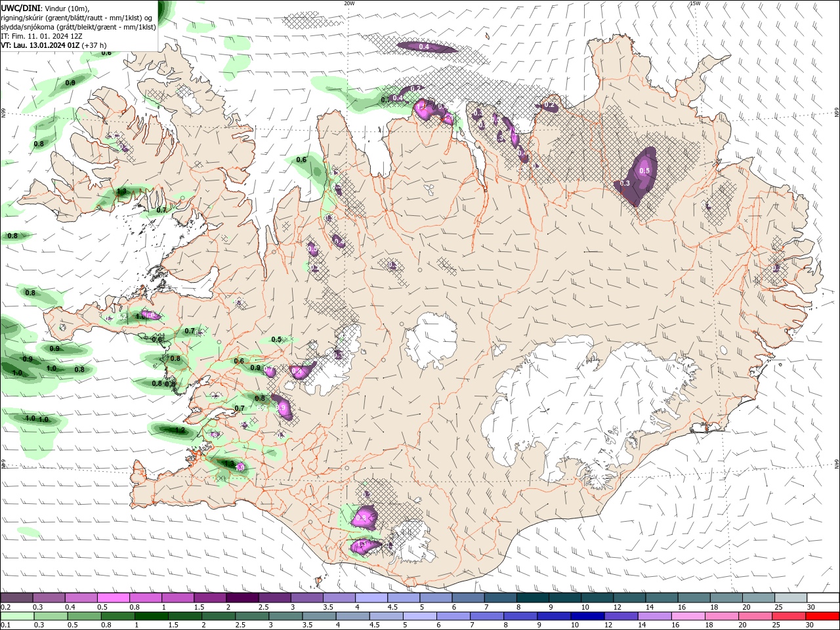The width and height of the screenshot is (840, 630).
Task: Select the violet swatch labeled 12 in rain legend
Action: 621,617
